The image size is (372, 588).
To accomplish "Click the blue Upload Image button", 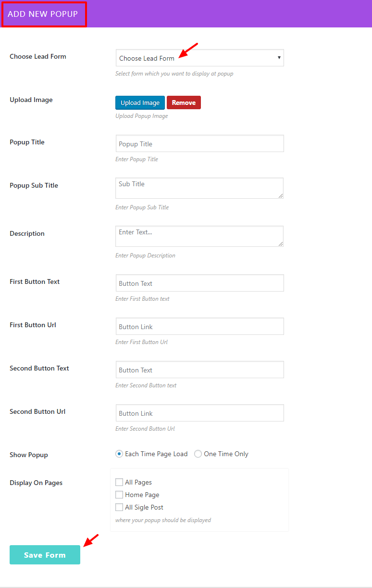I will pos(140,102).
